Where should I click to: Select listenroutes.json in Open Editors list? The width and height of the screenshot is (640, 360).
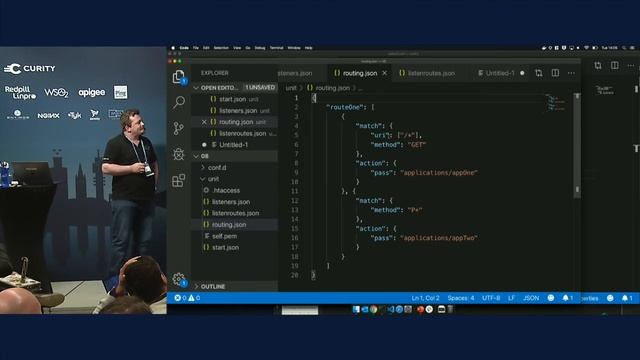235,133
